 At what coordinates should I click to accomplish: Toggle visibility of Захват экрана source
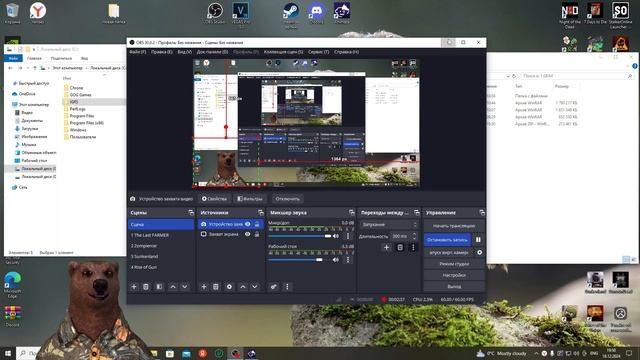click(x=247, y=234)
